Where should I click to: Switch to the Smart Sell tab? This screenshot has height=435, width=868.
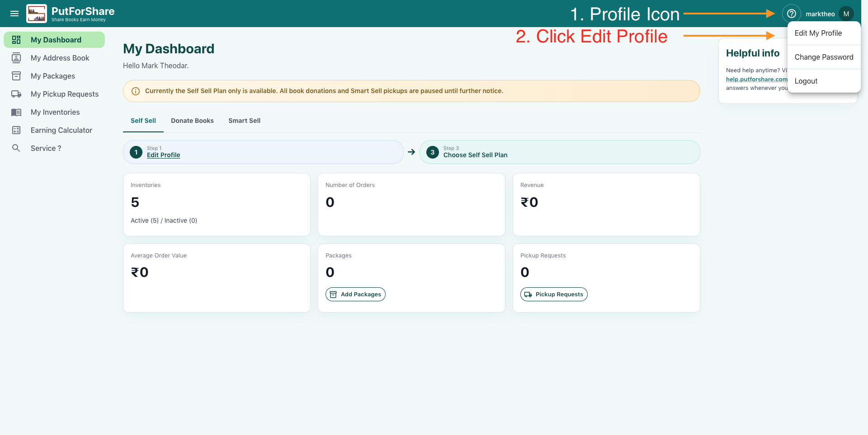(x=244, y=121)
